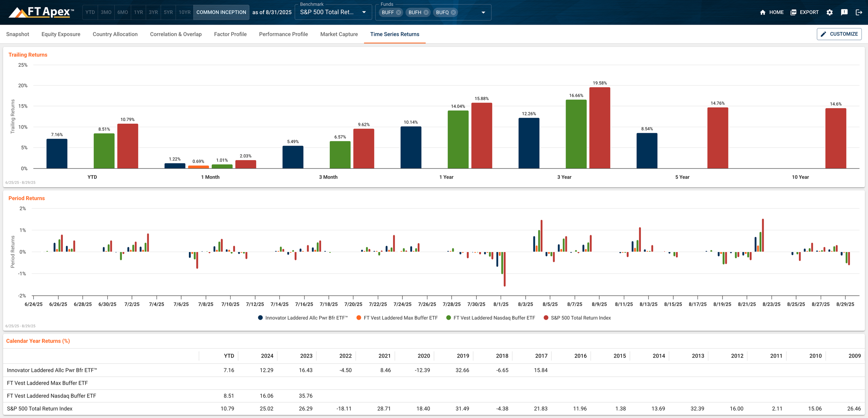The height and width of the screenshot is (418, 868).
Task: Click the S&P 500 Total Return Index legend swatch
Action: pos(546,318)
